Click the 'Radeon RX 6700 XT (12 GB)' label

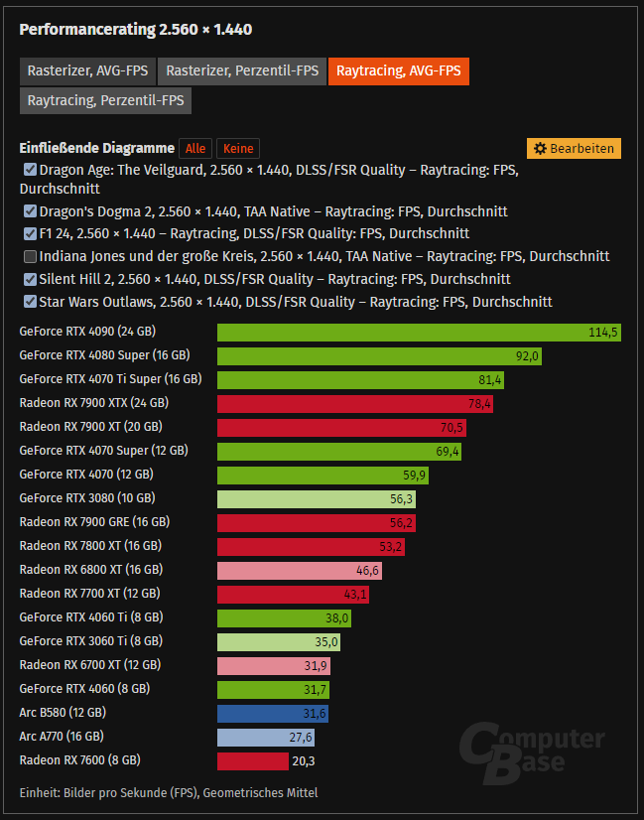[90, 665]
